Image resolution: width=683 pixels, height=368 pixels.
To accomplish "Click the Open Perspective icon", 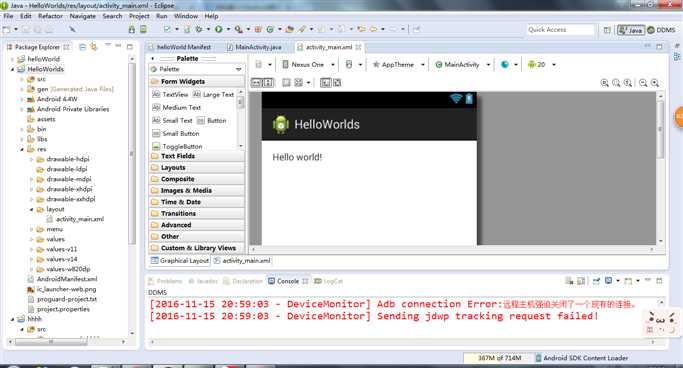I will 607,30.
